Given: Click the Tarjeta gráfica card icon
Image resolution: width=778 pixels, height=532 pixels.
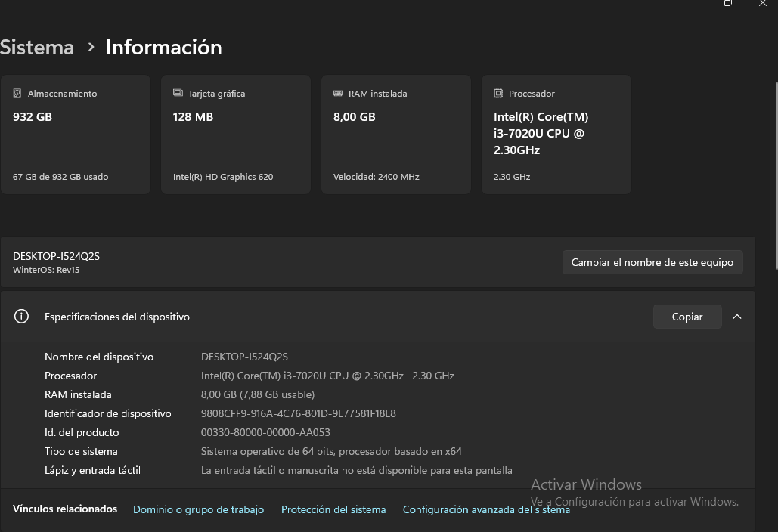Looking at the screenshot, I should tap(178, 93).
